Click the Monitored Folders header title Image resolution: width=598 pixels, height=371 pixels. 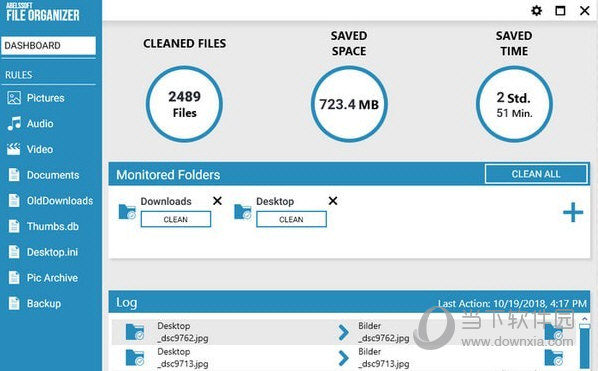click(168, 175)
